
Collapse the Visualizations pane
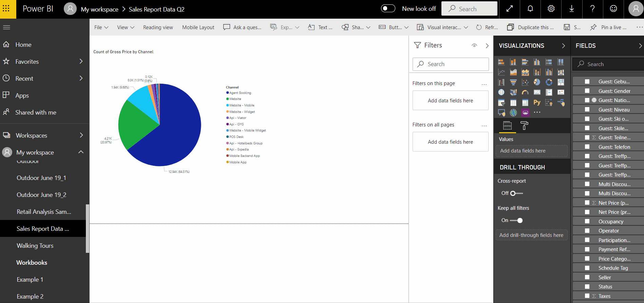[563, 45]
